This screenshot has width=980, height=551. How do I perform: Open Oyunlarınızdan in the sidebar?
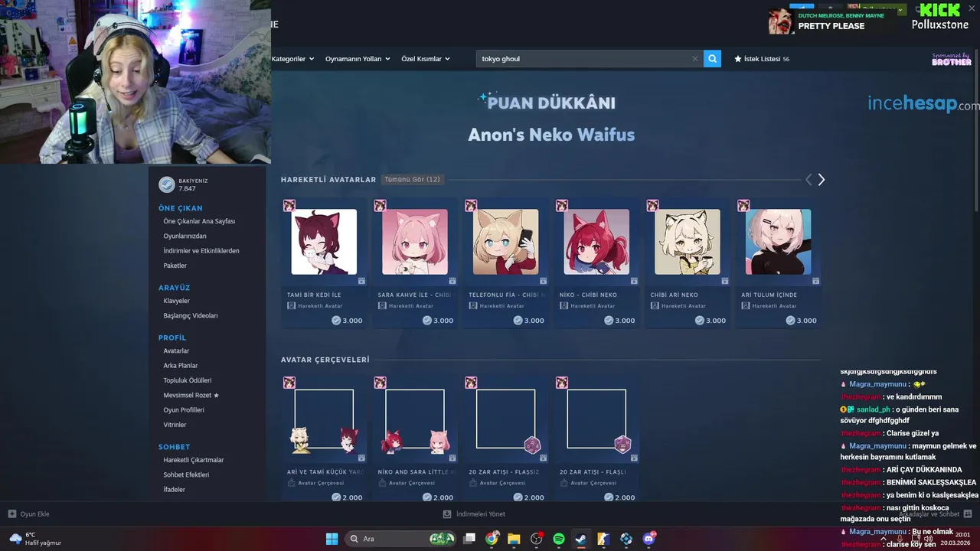[185, 236]
